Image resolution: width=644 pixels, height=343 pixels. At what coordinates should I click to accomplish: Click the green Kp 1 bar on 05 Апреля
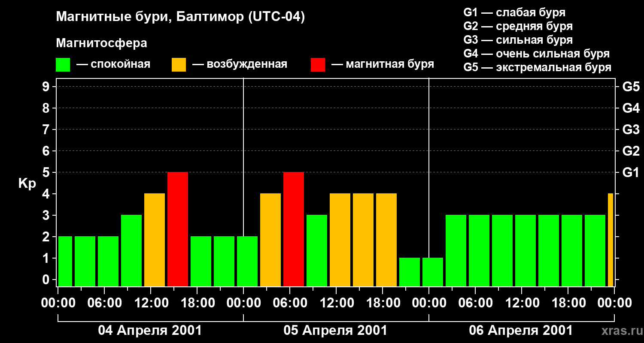(x=410, y=272)
